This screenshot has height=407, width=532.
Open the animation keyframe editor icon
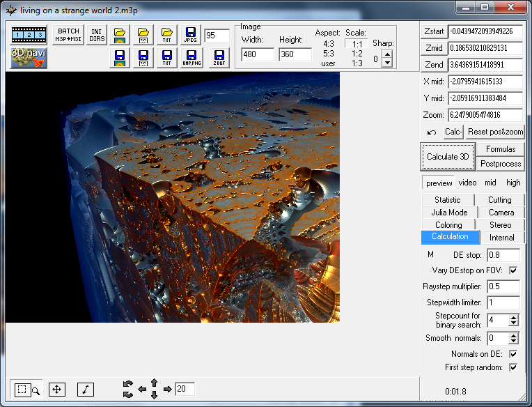coord(29,34)
